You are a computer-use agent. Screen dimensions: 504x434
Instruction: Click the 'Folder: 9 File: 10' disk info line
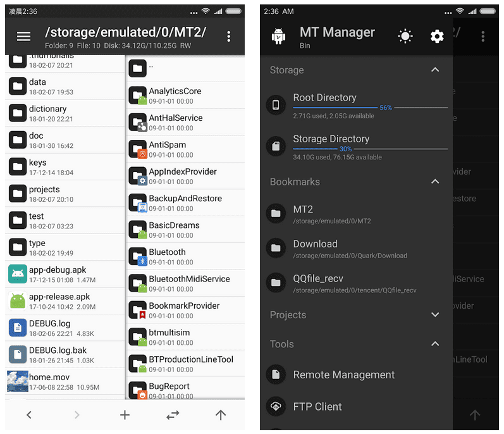click(x=118, y=46)
